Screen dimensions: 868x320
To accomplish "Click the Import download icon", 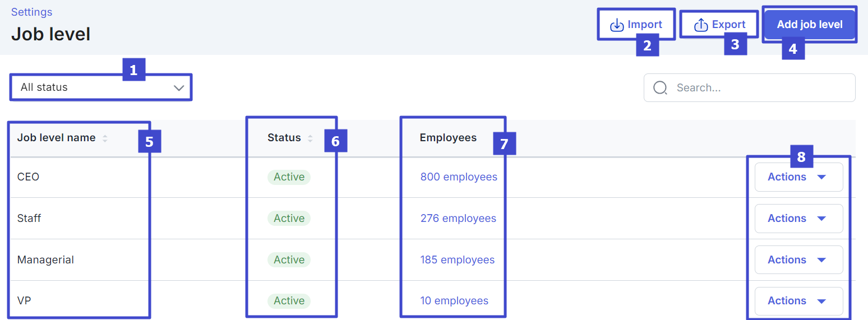I will coord(617,25).
